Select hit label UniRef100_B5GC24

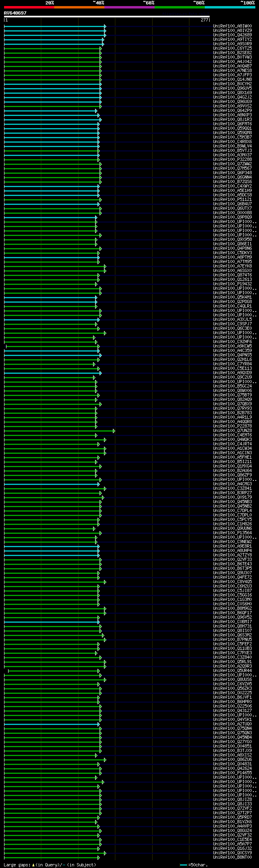[x=232, y=386]
